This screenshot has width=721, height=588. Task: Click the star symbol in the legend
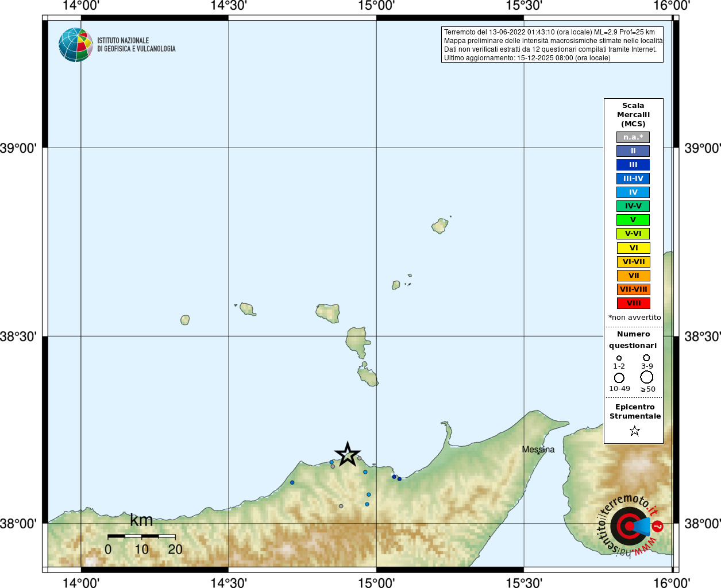coord(634,431)
